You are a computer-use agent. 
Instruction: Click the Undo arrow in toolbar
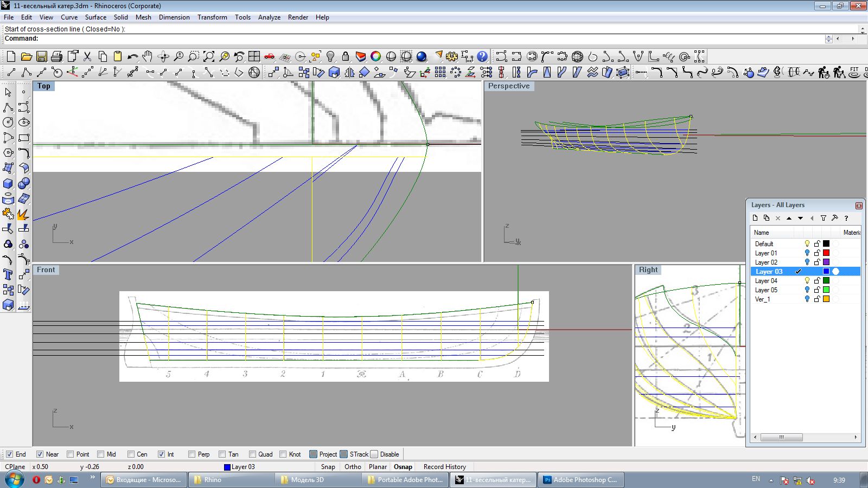pos(132,56)
